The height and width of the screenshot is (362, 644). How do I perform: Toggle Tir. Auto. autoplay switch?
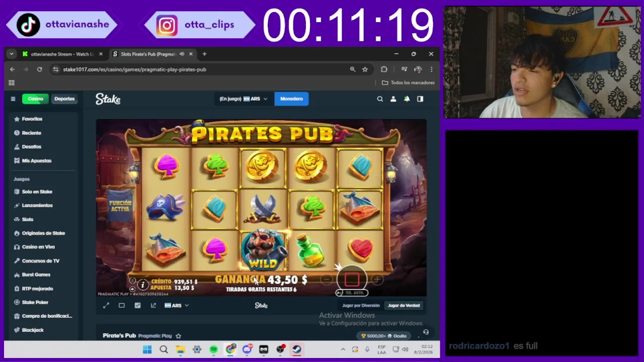(352, 293)
